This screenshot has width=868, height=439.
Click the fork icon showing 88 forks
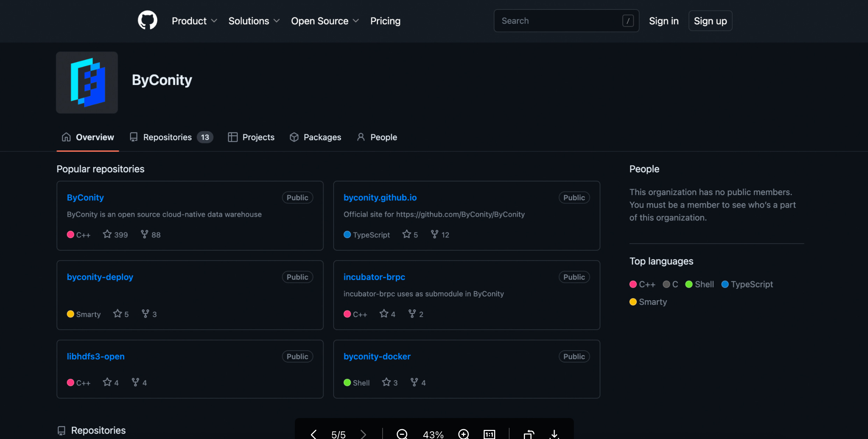(144, 234)
